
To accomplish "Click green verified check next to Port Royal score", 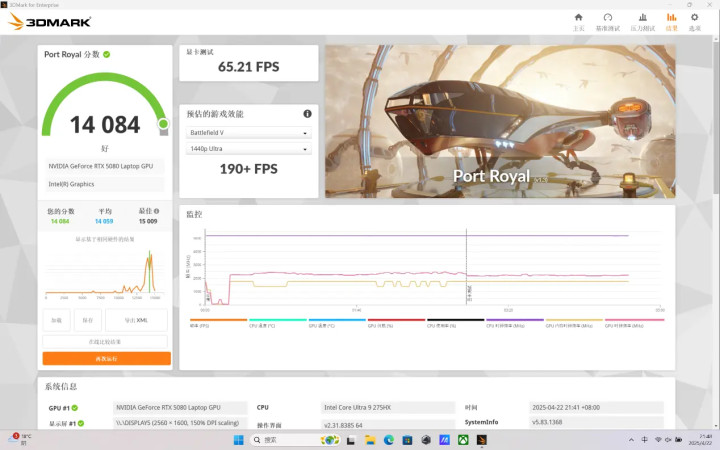I will [107, 54].
